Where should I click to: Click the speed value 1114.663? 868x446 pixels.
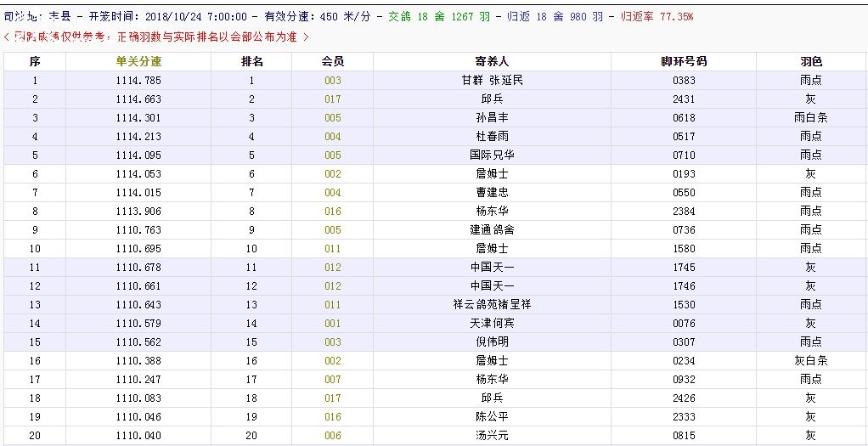click(138, 99)
